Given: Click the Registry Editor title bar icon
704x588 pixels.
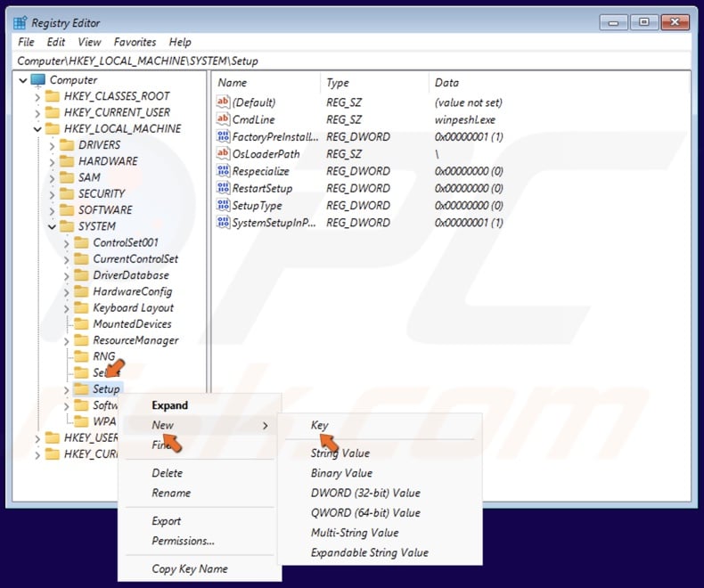Looking at the screenshot, I should pyautogui.click(x=20, y=22).
